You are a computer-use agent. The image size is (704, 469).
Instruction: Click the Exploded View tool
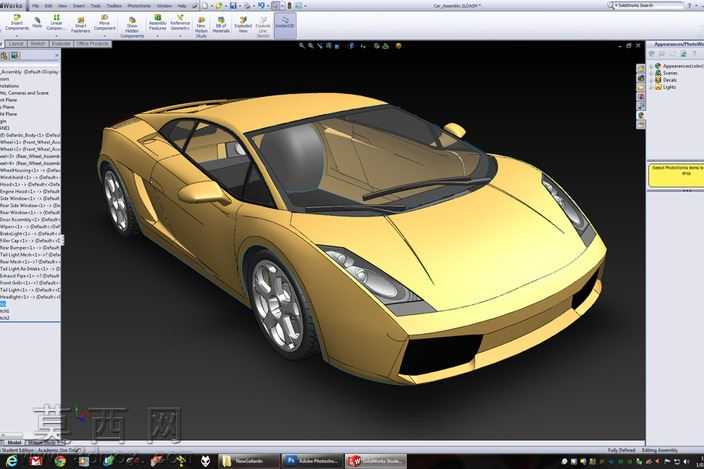tap(243, 24)
